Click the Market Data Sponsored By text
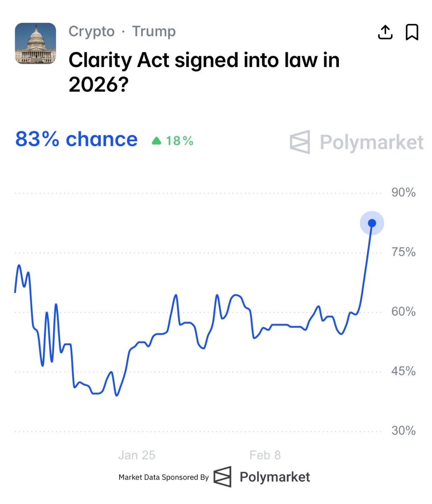Image resolution: width=432 pixels, height=504 pixels. point(164,477)
